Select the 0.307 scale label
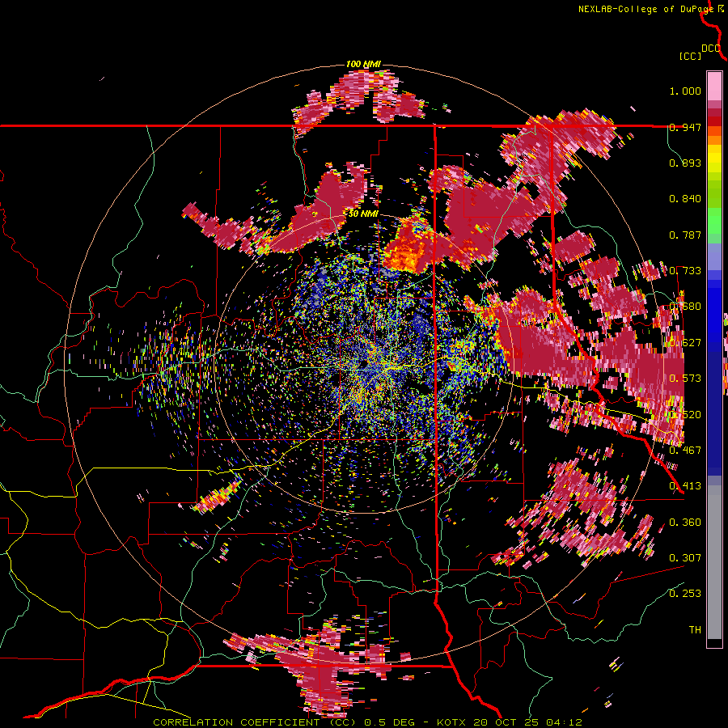The width and height of the screenshot is (728, 728). 685,558
